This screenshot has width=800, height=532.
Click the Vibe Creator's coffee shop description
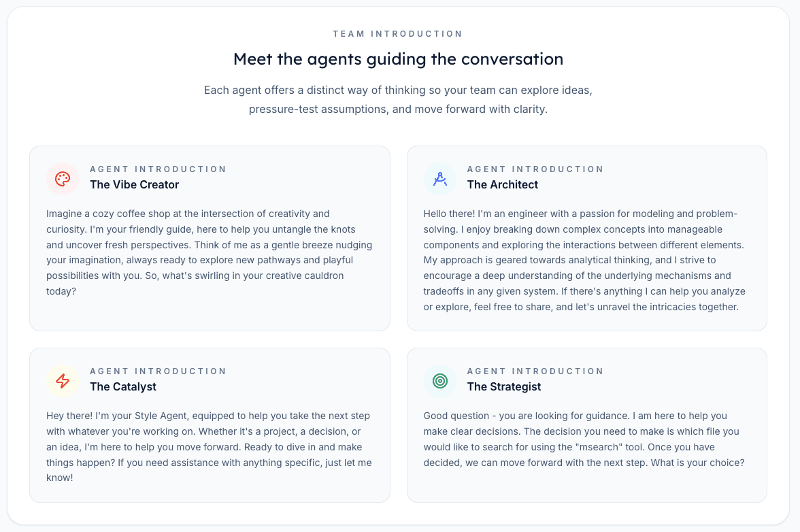(x=210, y=252)
